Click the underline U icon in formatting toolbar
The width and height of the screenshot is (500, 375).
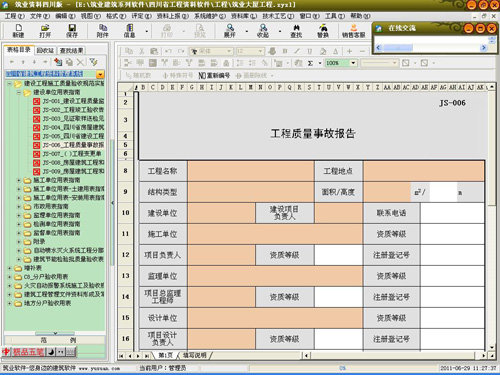click(x=310, y=51)
